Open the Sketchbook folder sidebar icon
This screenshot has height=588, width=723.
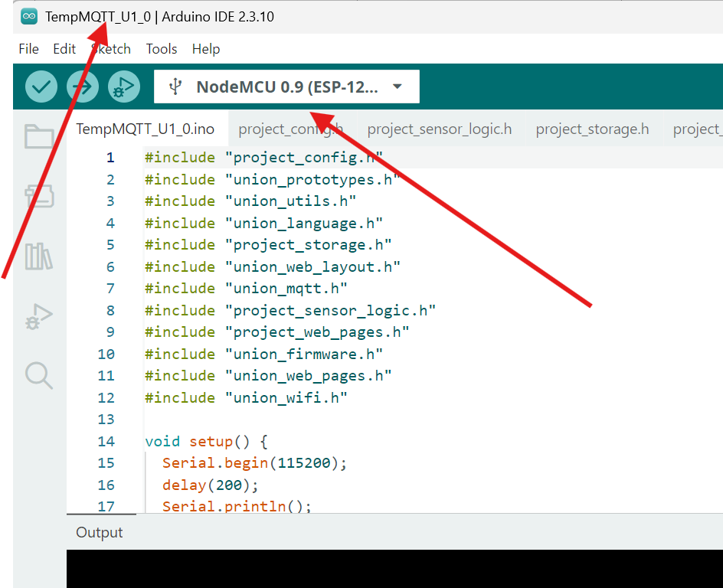point(39,136)
